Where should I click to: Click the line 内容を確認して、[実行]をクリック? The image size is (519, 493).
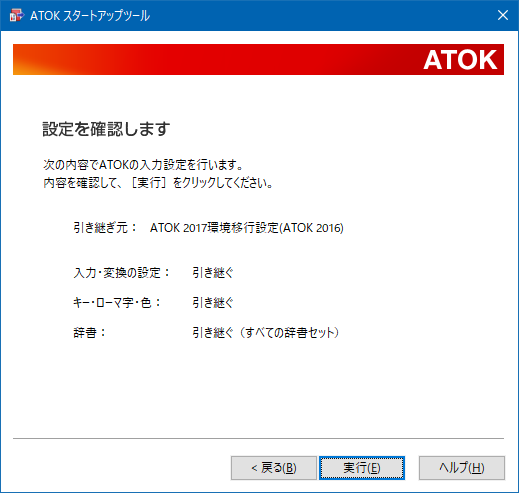click(x=158, y=183)
